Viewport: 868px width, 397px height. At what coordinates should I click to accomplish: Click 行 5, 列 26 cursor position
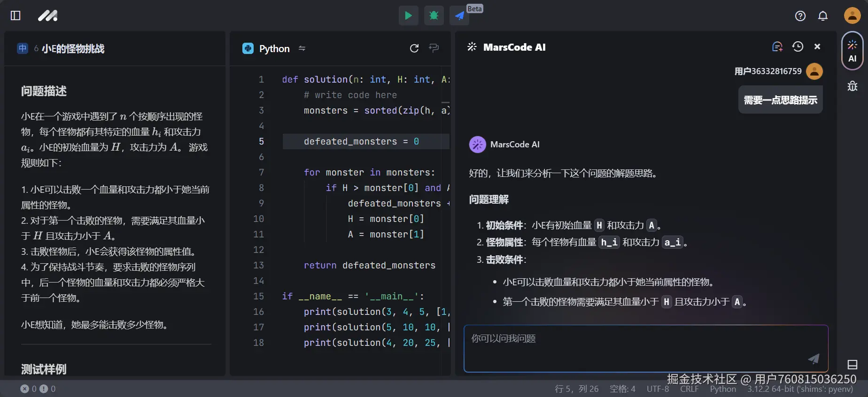tap(576, 389)
